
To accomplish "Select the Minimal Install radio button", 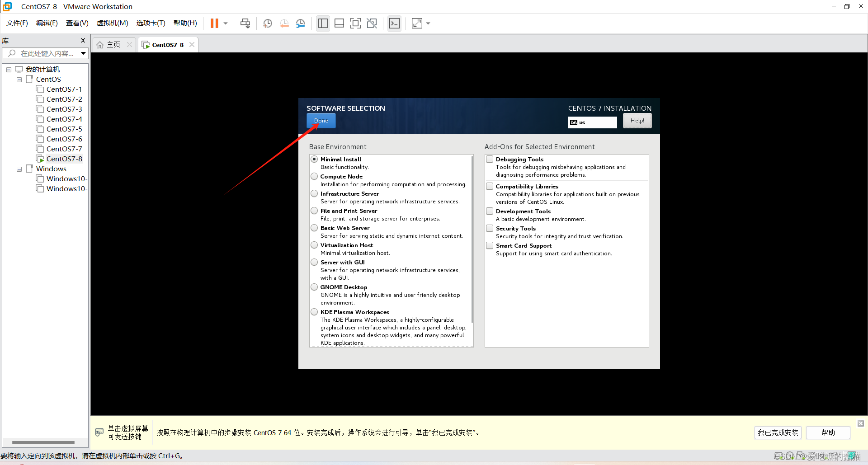I will pos(314,159).
